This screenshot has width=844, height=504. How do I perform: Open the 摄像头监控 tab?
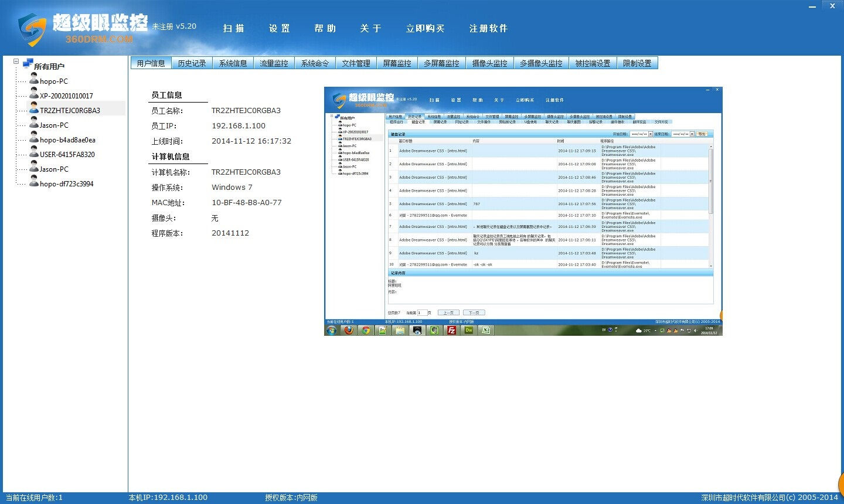(x=489, y=63)
